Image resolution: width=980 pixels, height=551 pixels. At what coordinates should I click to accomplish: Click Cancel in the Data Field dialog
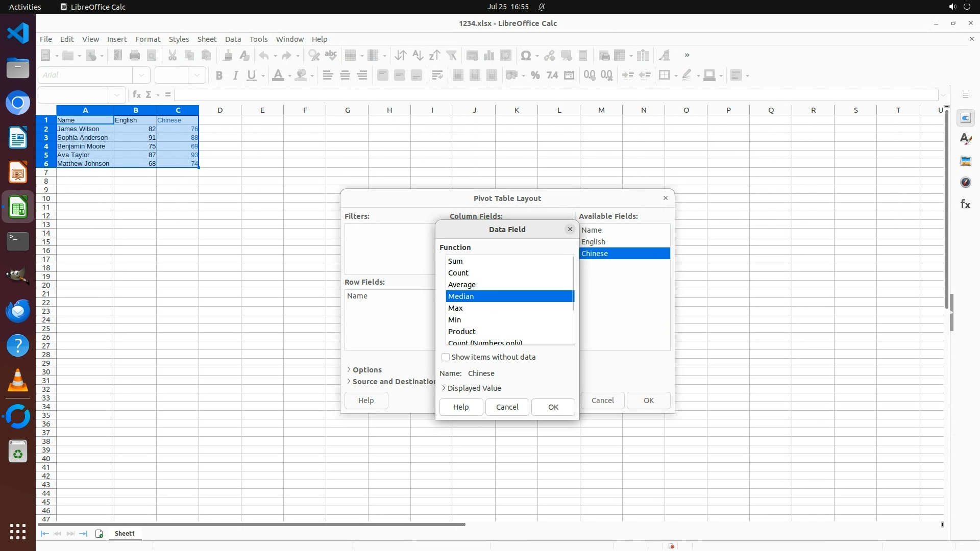507,407
